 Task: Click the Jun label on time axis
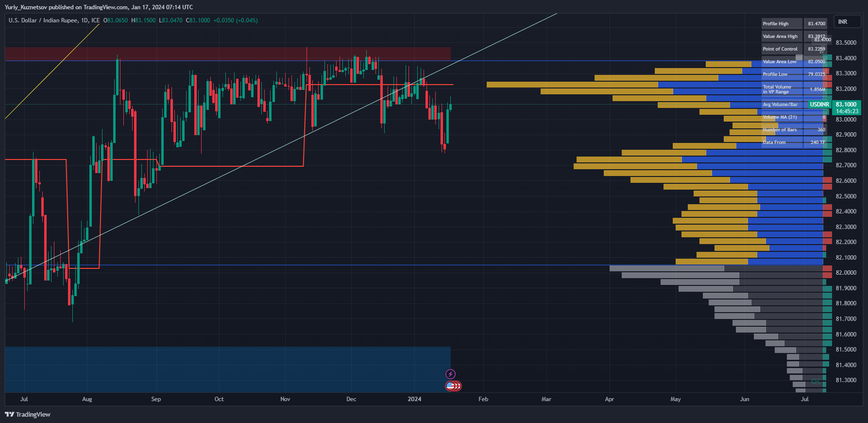pyautogui.click(x=745, y=399)
